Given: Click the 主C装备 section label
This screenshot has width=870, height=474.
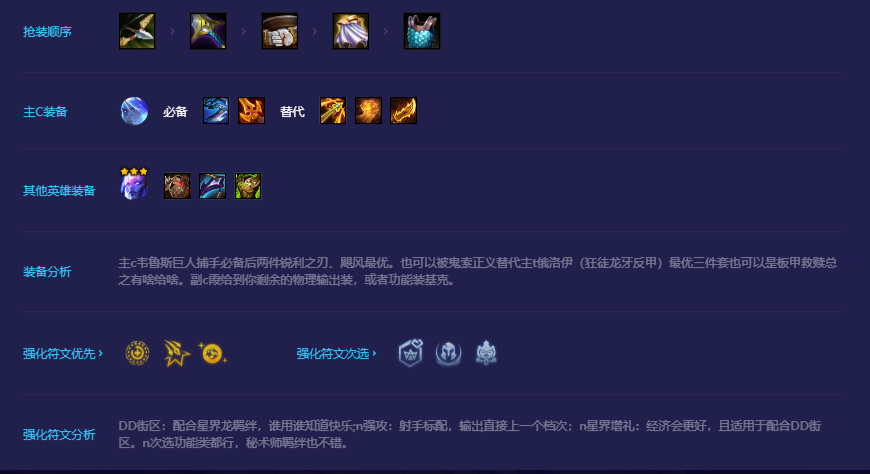Looking at the screenshot, I should 45,112.
